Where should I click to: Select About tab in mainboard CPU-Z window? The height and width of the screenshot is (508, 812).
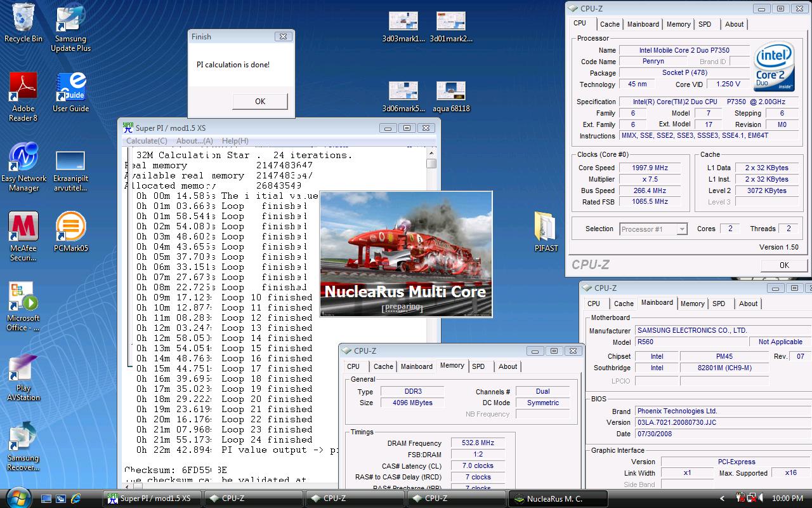click(x=748, y=304)
